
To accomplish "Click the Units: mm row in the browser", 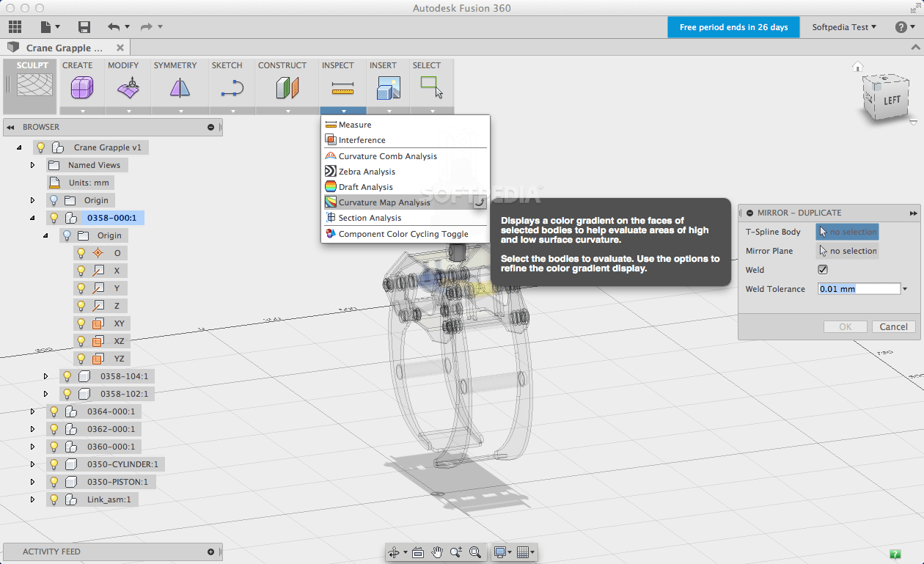I will [81, 183].
